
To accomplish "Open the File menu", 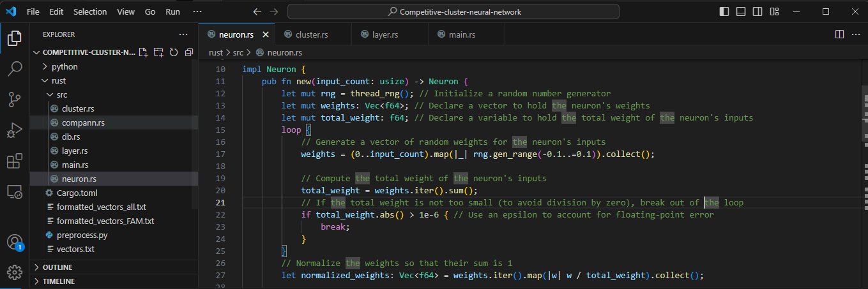I will [34, 11].
